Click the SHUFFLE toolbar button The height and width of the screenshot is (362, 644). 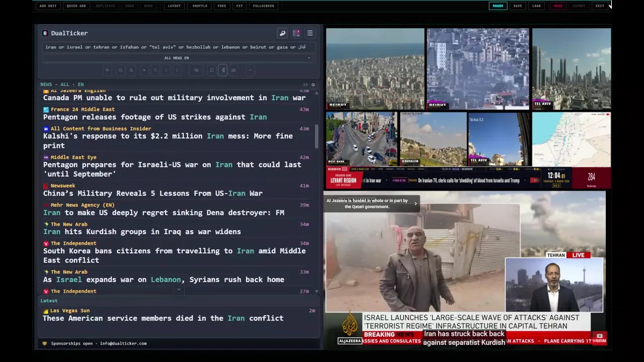pyautogui.click(x=200, y=6)
